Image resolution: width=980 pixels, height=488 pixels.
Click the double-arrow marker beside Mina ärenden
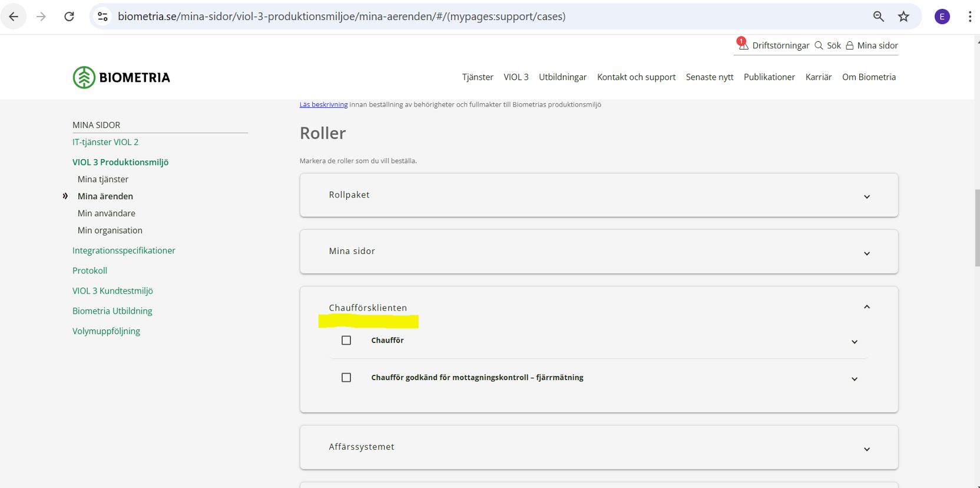coord(65,196)
